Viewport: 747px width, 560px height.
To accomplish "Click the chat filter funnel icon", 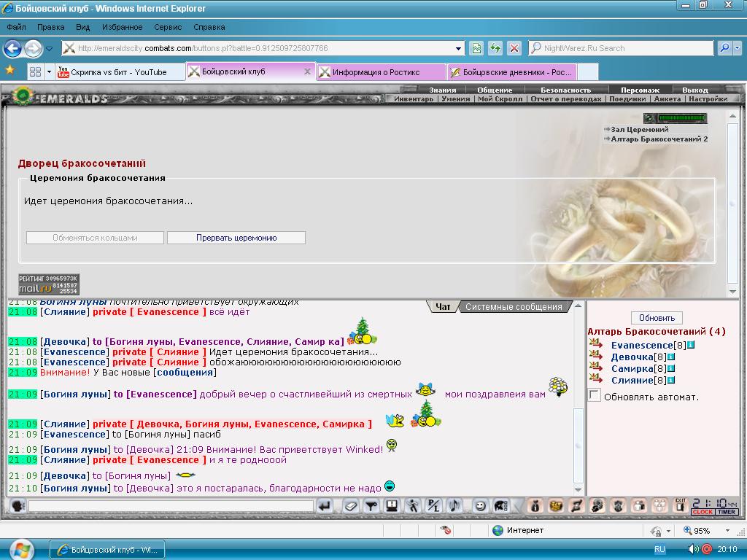I will pyautogui.click(x=371, y=506).
